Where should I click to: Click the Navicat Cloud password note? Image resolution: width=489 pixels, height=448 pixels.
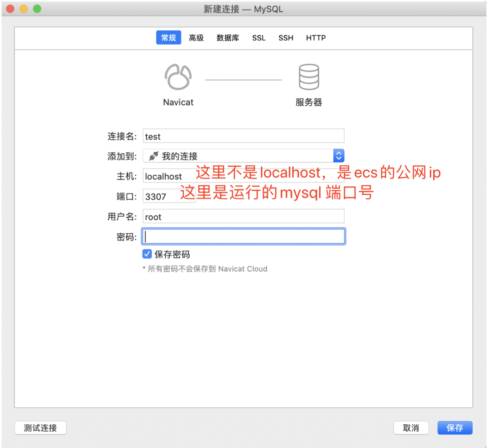click(x=205, y=269)
